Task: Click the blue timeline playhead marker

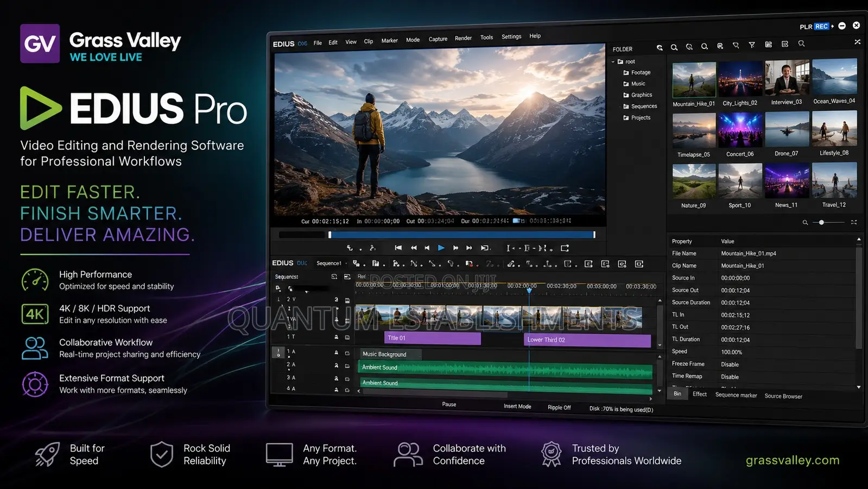Action: [529, 291]
